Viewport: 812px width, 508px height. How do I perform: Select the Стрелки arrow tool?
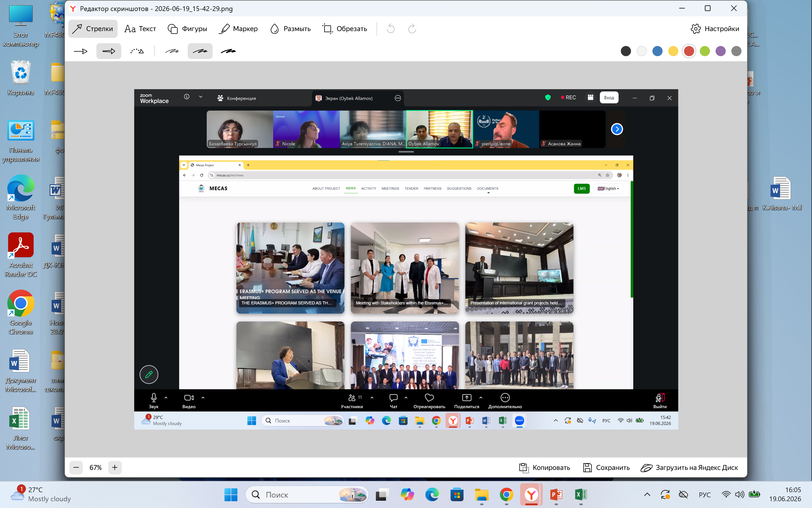click(92, 29)
